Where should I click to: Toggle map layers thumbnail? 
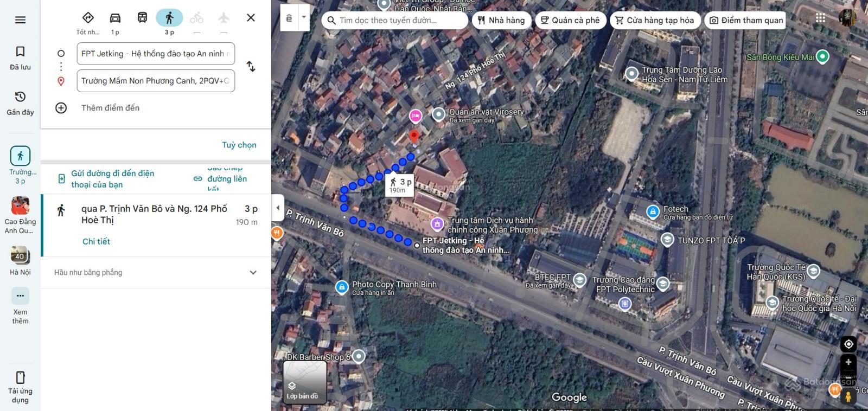click(304, 382)
